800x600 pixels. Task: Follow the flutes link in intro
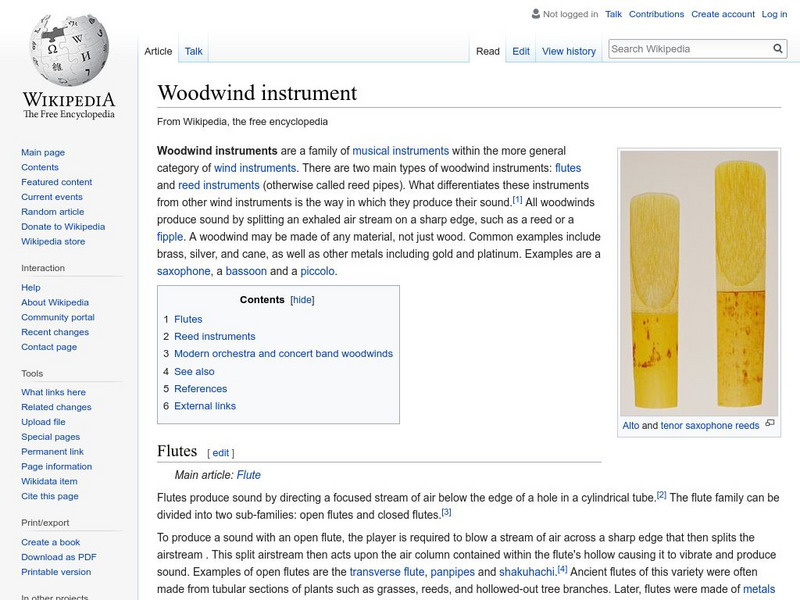(568, 168)
